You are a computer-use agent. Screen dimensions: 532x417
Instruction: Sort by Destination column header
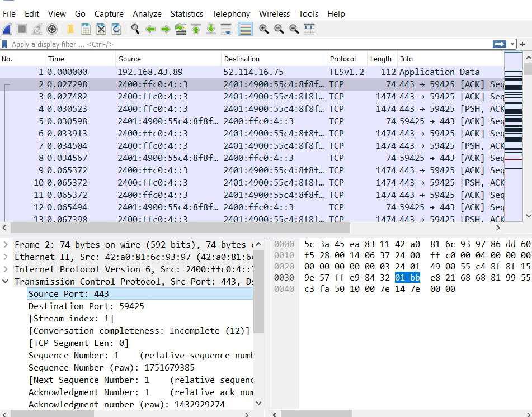274,59
